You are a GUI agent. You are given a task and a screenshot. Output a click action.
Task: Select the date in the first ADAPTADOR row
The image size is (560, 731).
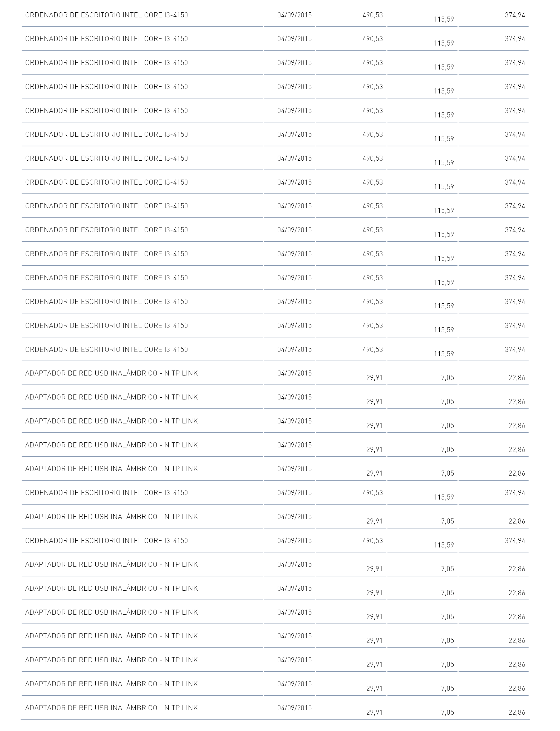pos(294,373)
